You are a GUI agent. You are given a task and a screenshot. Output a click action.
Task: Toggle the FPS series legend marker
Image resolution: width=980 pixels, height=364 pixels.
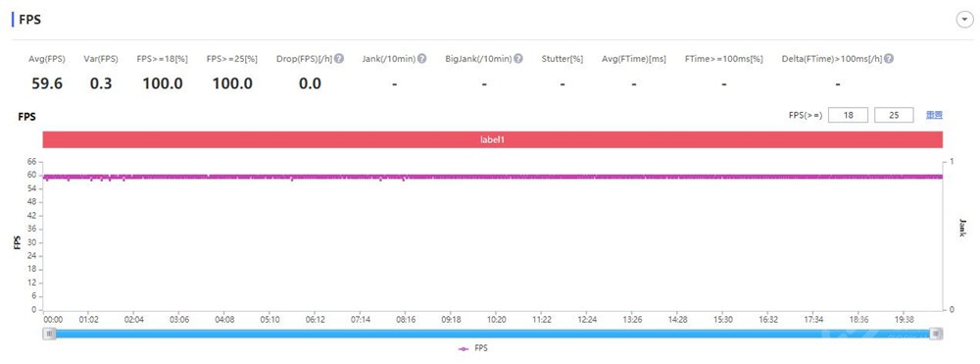(464, 348)
